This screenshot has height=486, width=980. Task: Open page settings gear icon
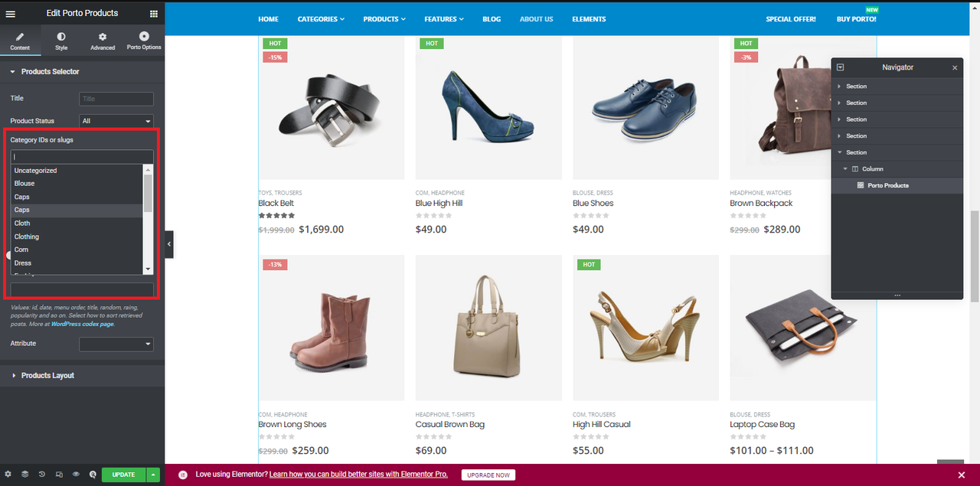(8, 475)
